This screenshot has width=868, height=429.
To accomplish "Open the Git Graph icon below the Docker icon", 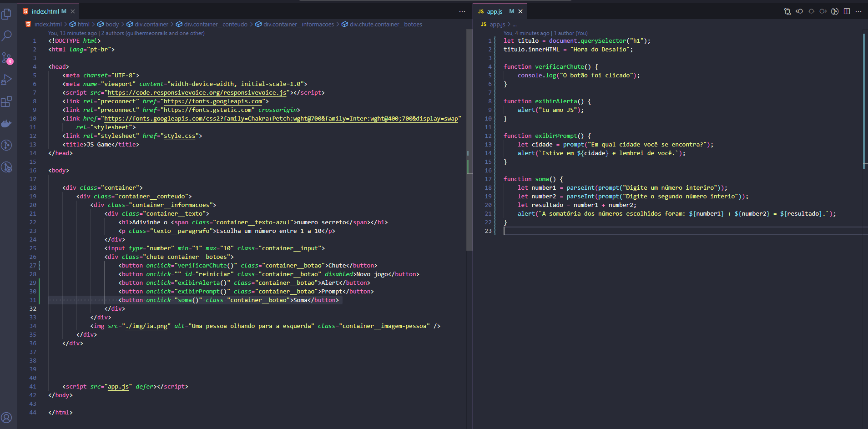I will pyautogui.click(x=7, y=145).
